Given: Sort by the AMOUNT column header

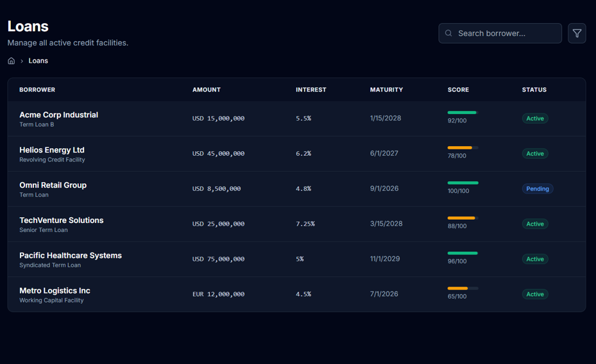Looking at the screenshot, I should tap(207, 90).
